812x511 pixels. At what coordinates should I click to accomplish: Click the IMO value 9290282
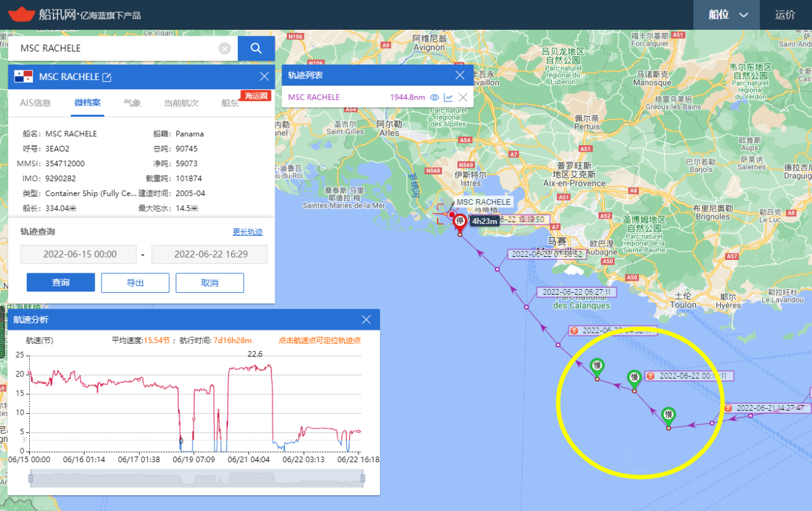(x=60, y=178)
